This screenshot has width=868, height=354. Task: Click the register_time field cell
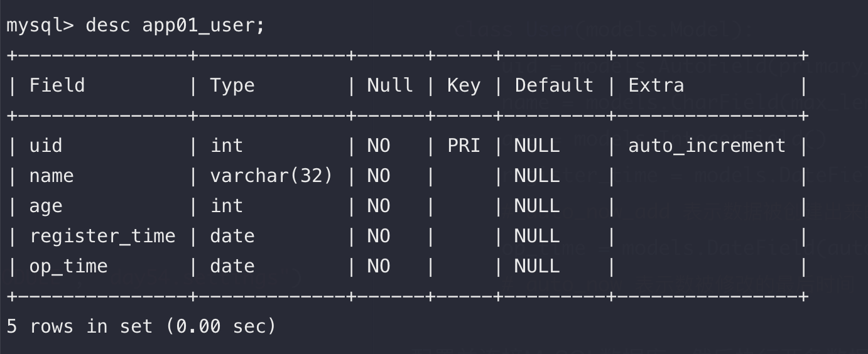tap(102, 236)
